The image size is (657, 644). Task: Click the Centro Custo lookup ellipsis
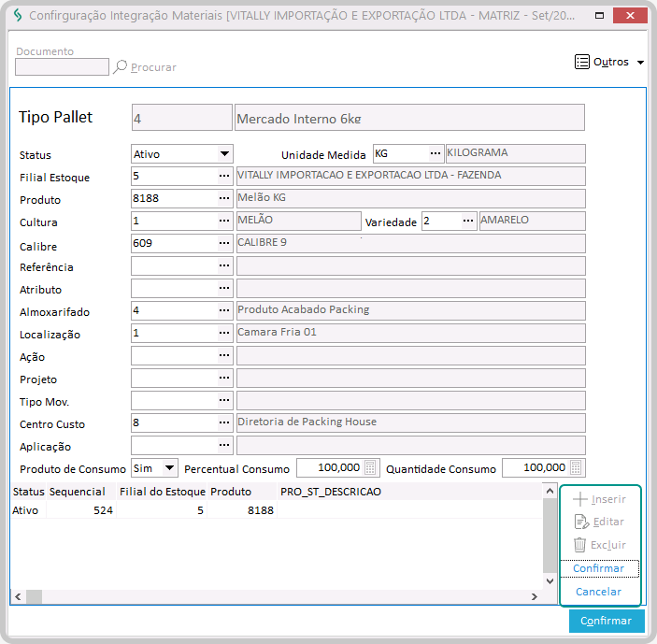tap(224, 422)
